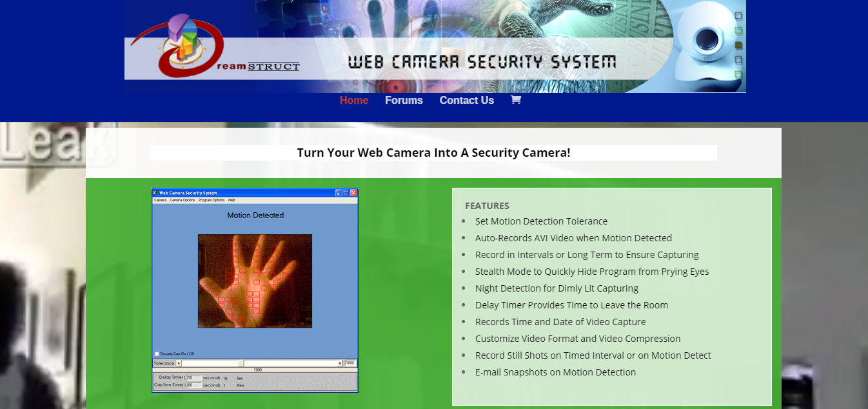Open the Forums navigation link

(404, 100)
